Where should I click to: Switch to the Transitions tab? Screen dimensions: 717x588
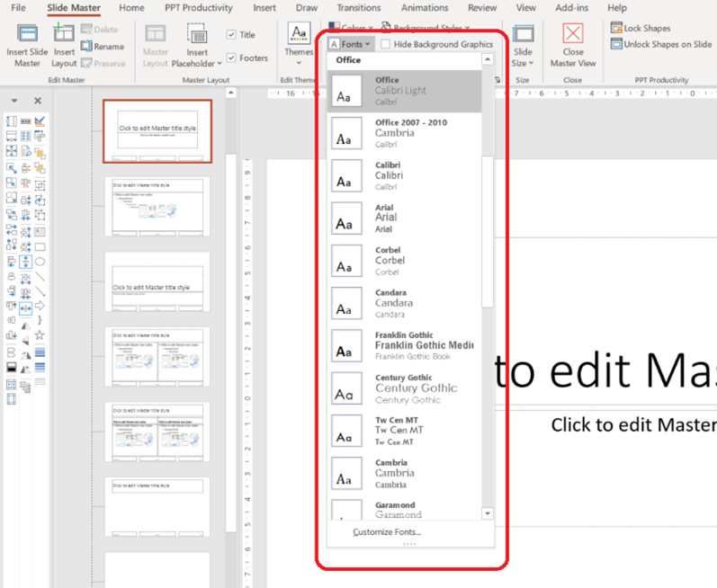(x=358, y=8)
